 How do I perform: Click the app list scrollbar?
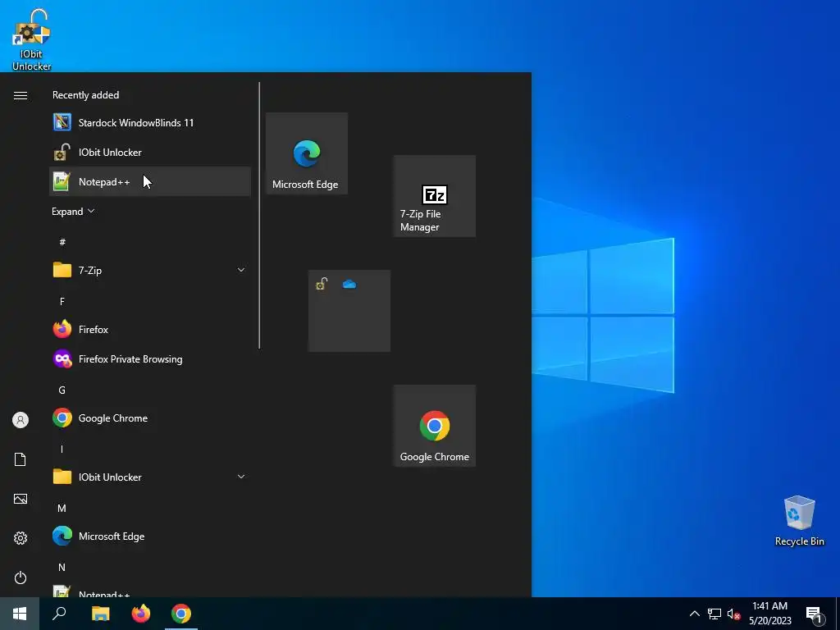coord(259,216)
